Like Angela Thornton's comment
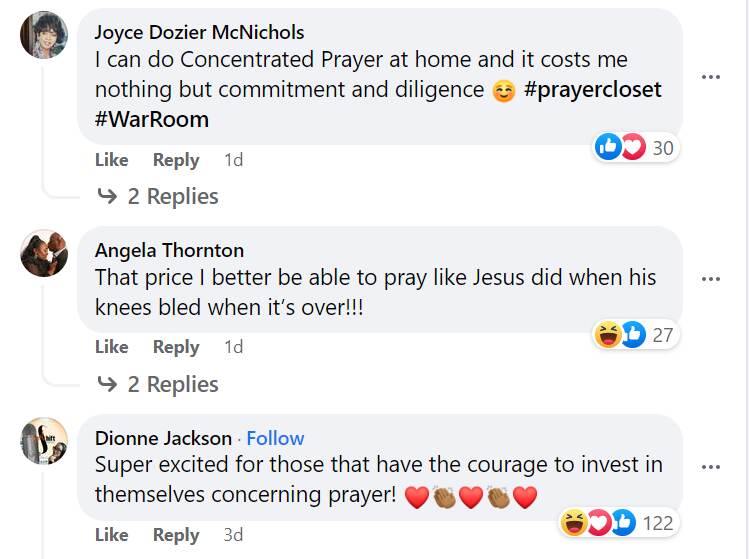 [x=112, y=347]
